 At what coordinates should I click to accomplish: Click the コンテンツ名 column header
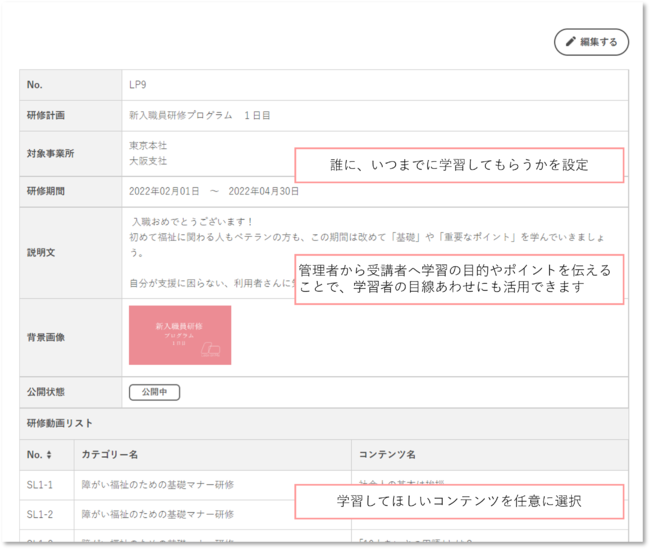pos(387,454)
